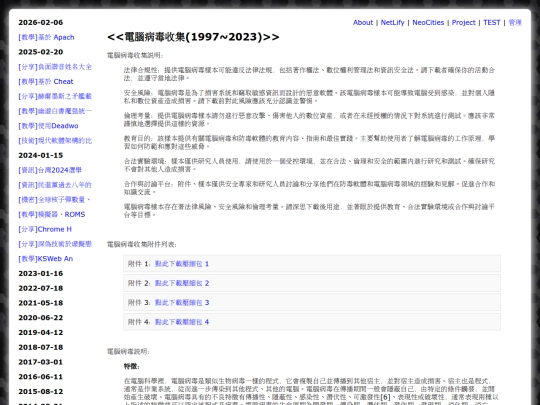Viewport: 540px width, 405px height.
Task: Click the bold 特徵 heading
Action: pyautogui.click(x=132, y=366)
